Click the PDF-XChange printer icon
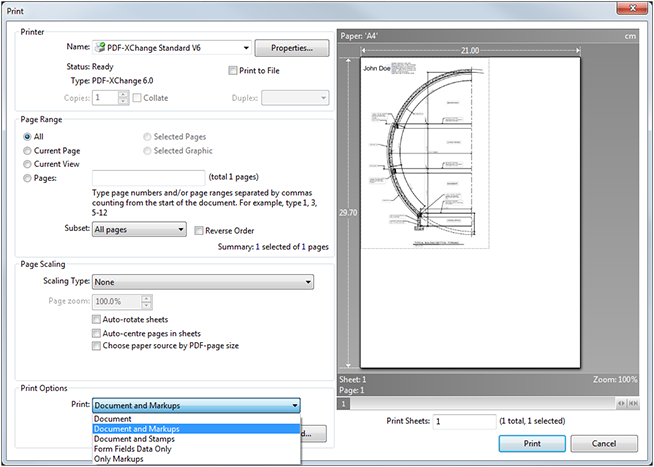This screenshot has width=654, height=467. [100, 48]
